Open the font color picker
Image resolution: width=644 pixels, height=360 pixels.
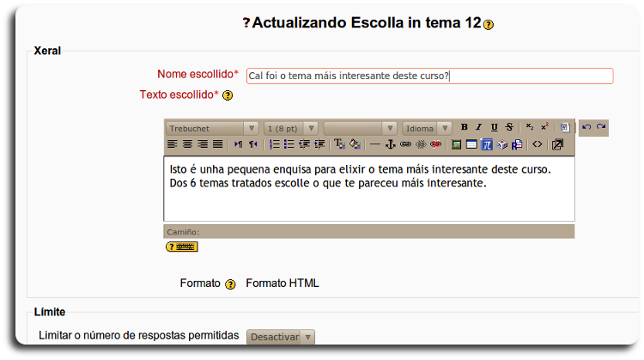[x=339, y=144]
